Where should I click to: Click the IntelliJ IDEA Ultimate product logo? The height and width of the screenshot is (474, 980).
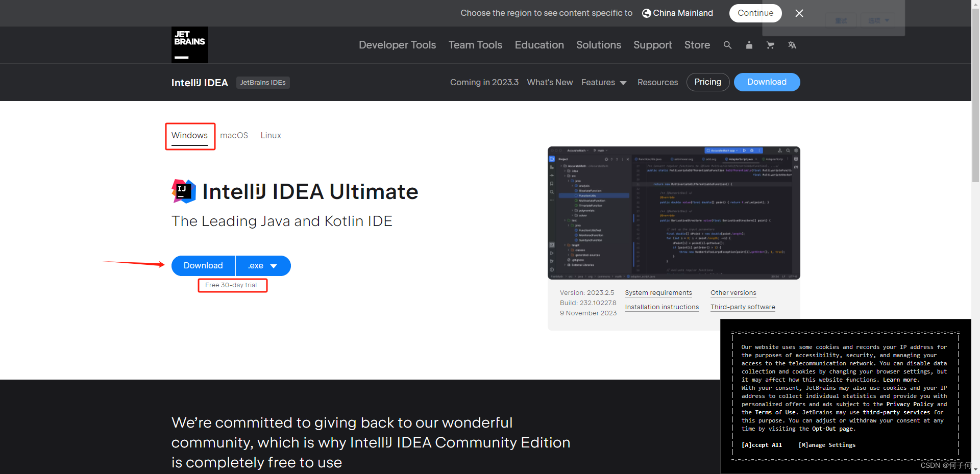coord(184,191)
